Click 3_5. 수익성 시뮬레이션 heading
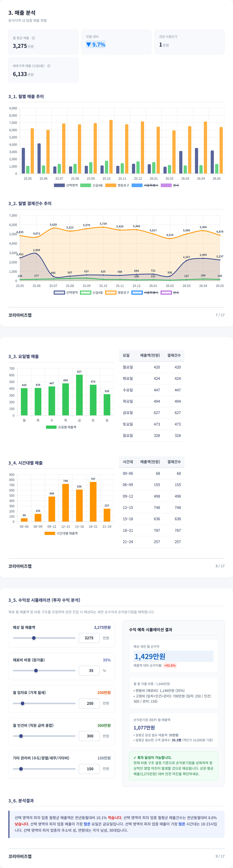 pyautogui.click(x=44, y=600)
